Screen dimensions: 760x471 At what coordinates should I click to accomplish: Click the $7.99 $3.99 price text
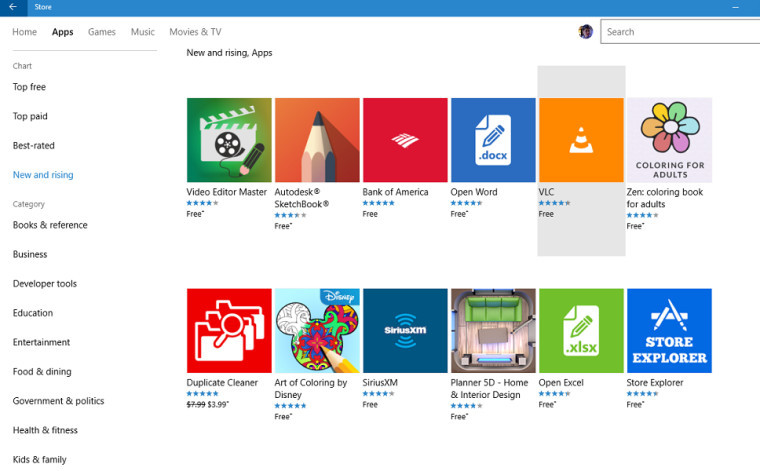pos(207,405)
